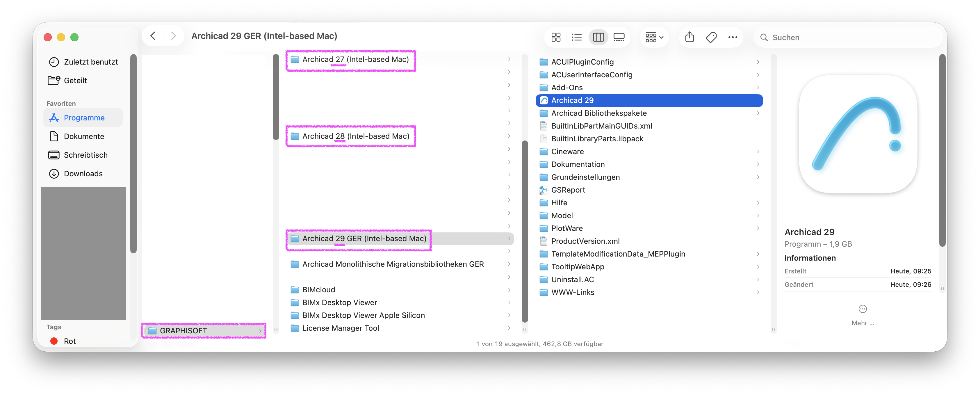Select TemplateModificationData_MEPPlugin folder

[x=649, y=254]
